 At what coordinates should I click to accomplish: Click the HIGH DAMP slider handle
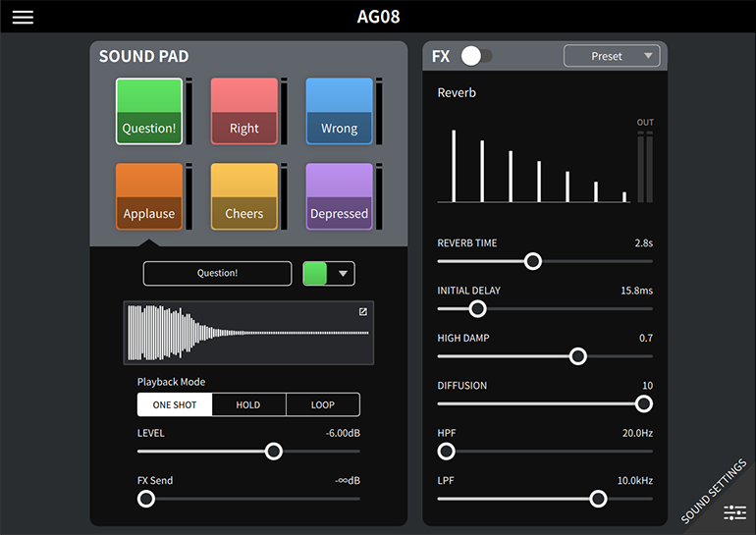pyautogui.click(x=578, y=356)
